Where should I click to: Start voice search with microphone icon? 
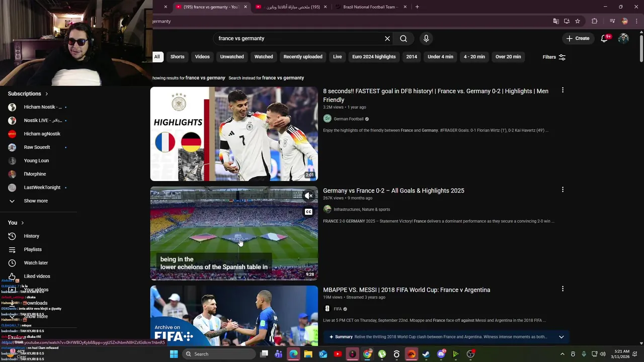tap(426, 38)
